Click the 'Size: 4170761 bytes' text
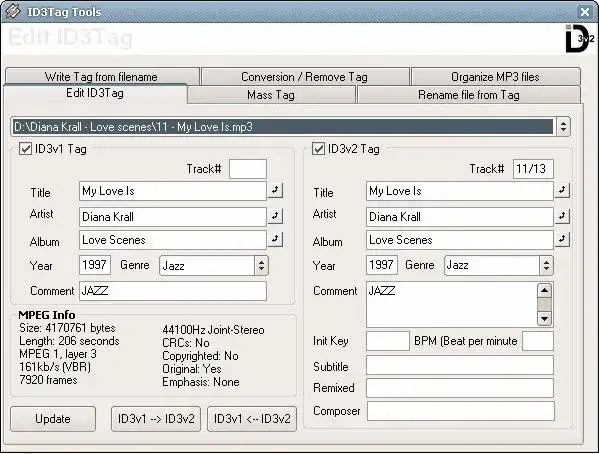599x454 pixels. coord(67,328)
